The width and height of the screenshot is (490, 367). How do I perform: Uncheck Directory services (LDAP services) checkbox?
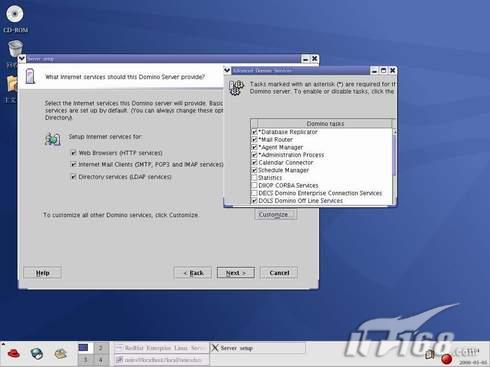pyautogui.click(x=73, y=177)
